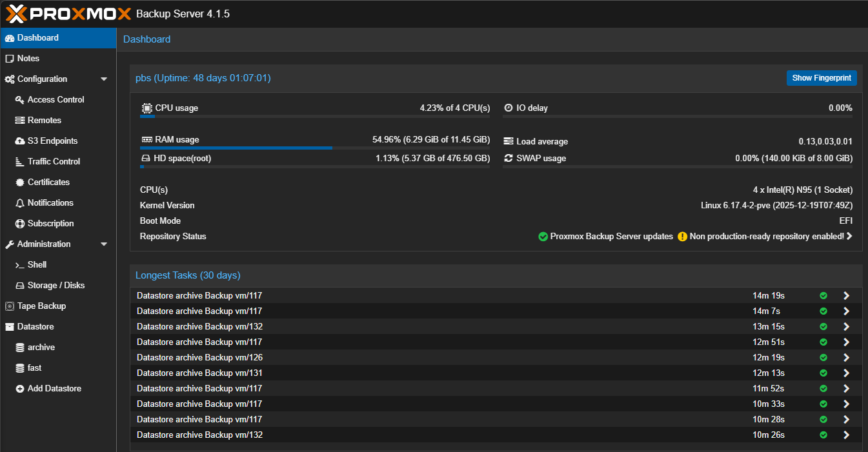Open details chevron for 12m 19s task
Image resolution: width=868 pixels, height=452 pixels.
(x=846, y=358)
